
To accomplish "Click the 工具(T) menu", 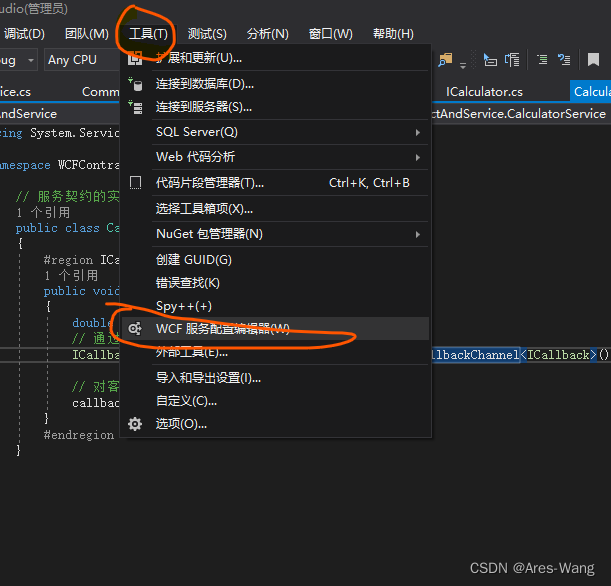I will [148, 34].
